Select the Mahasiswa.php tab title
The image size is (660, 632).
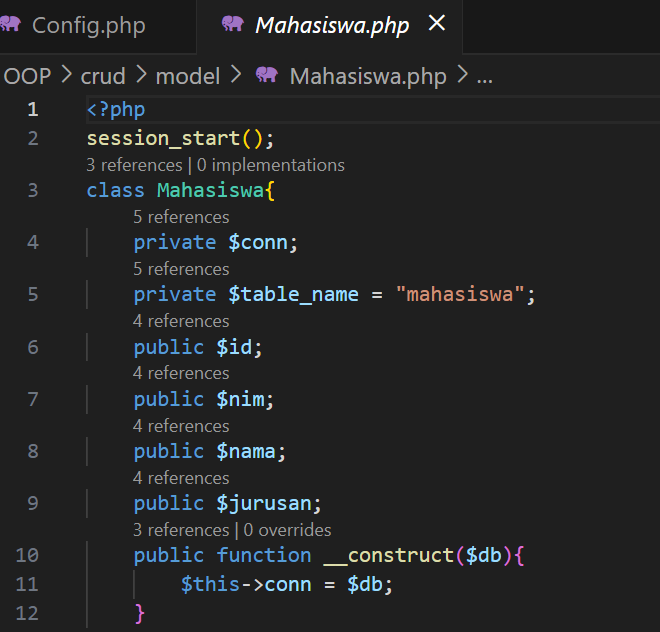[x=332, y=25]
